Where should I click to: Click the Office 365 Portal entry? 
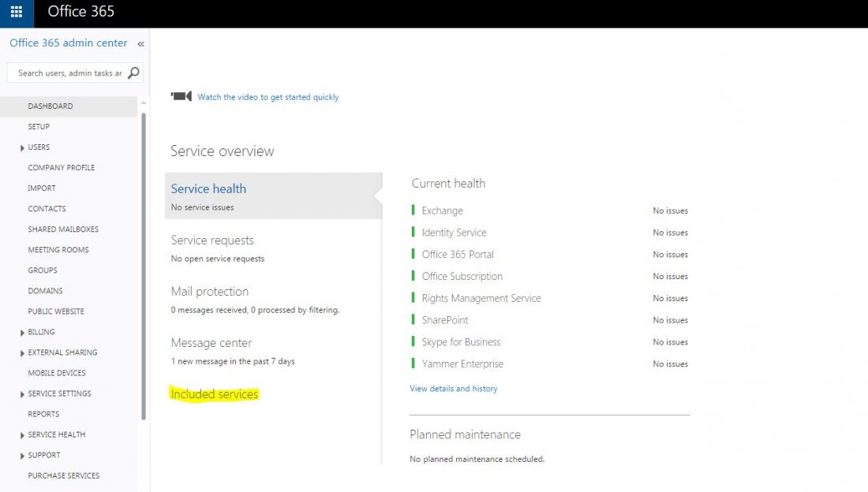[458, 255]
